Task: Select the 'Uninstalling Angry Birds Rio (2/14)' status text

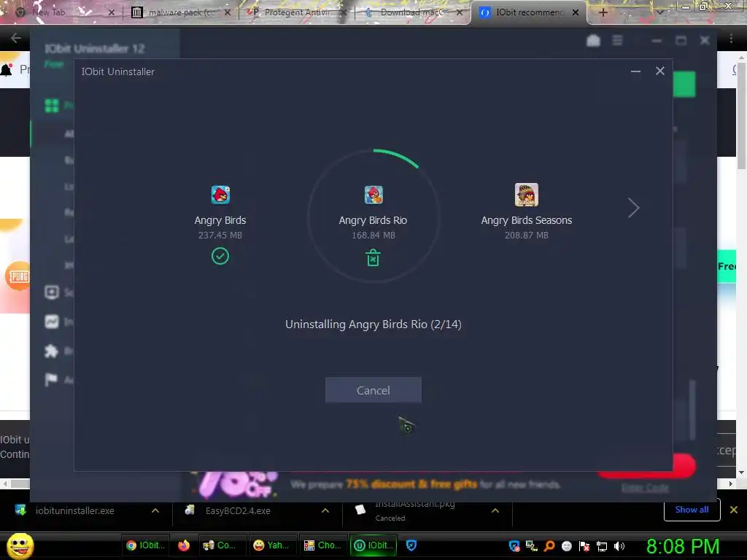Action: coord(373,324)
